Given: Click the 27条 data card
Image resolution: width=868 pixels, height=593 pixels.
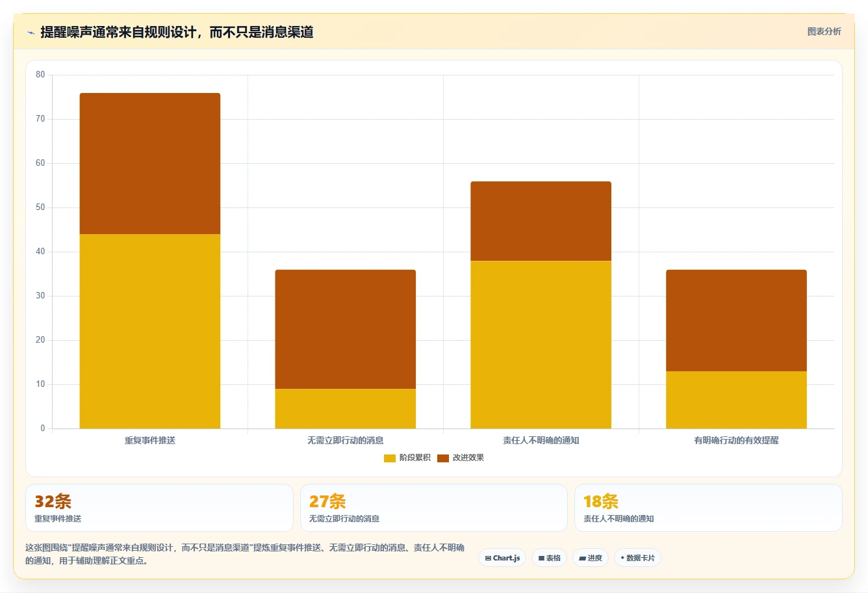Looking at the screenshot, I should click(434, 508).
